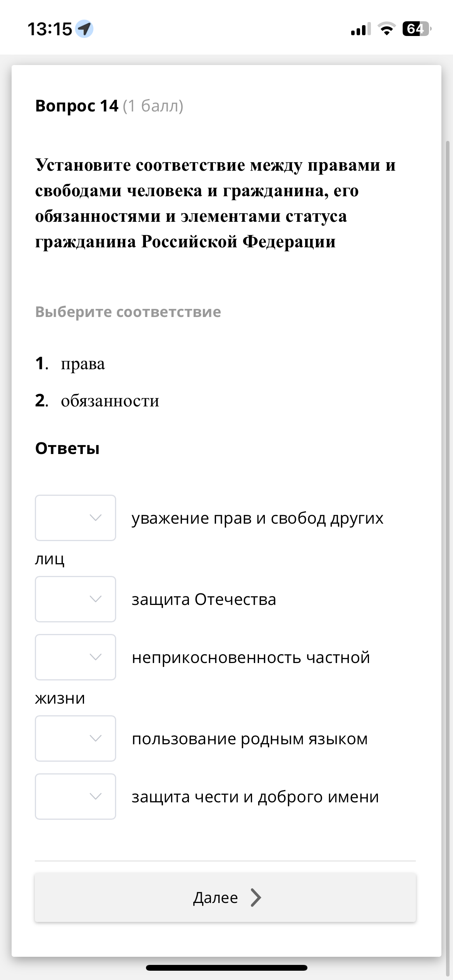The image size is (453, 980).
Task: Tap the «Вопрос 14» heading
Action: click(76, 106)
